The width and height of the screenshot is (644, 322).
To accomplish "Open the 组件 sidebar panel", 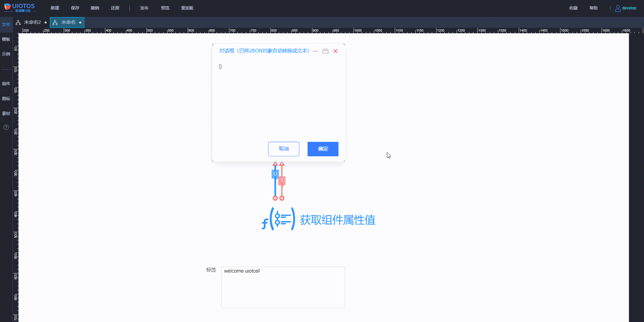I will [x=6, y=84].
